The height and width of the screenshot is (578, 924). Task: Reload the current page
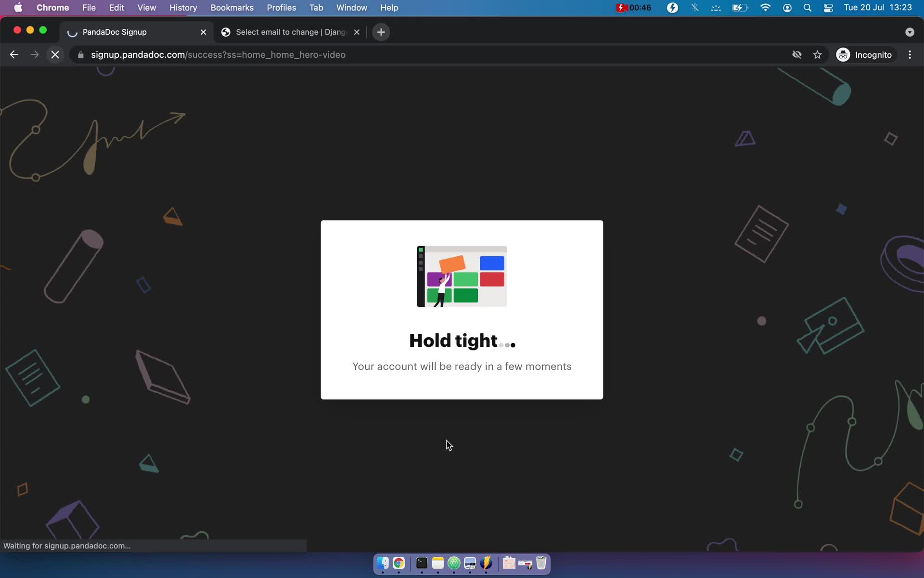click(55, 54)
